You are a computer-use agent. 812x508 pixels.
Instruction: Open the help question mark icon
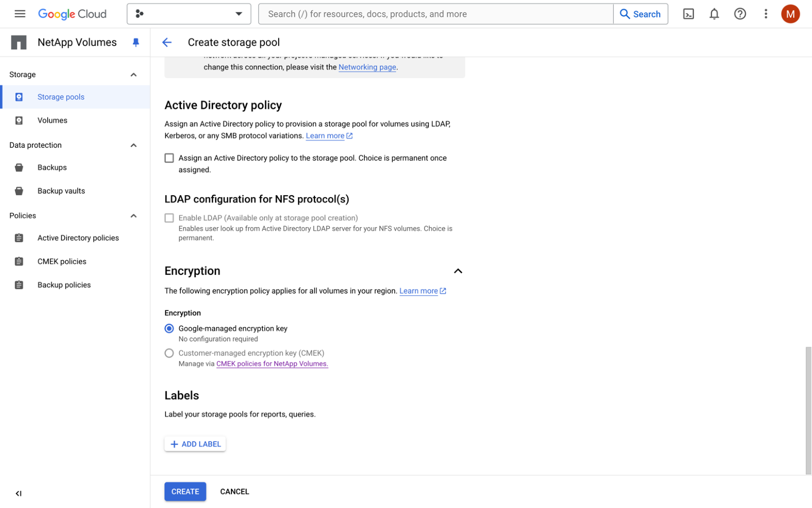[x=740, y=14]
